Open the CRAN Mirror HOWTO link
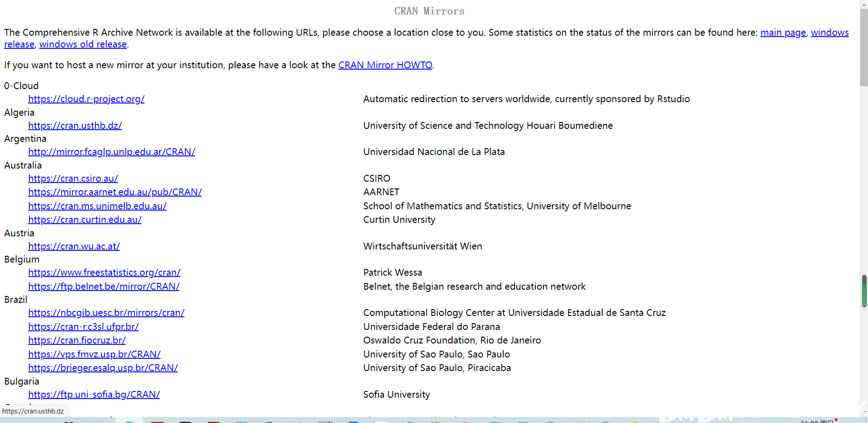Screen dimensions: 868x423 [x=385, y=65]
